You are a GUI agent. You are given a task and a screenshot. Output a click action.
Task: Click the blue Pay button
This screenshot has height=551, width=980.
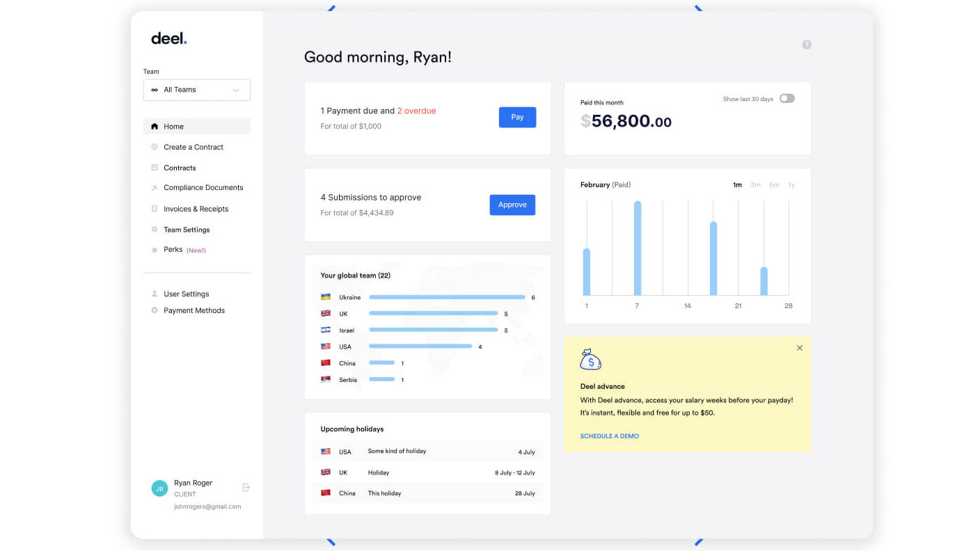point(517,117)
